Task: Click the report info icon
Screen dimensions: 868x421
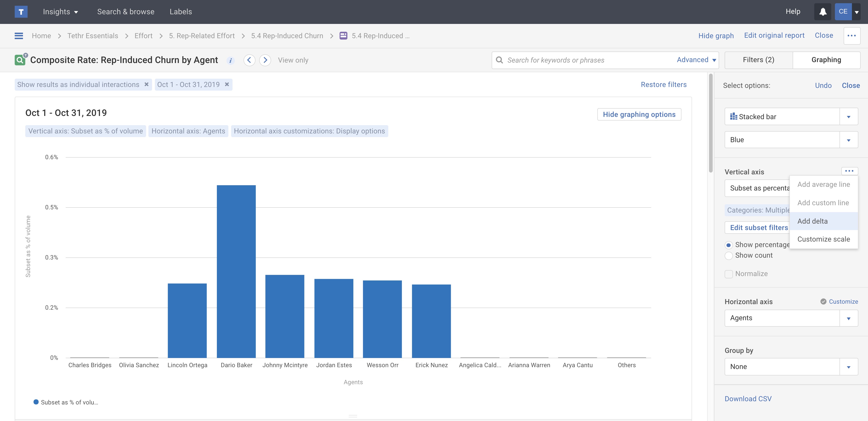Action: (230, 60)
